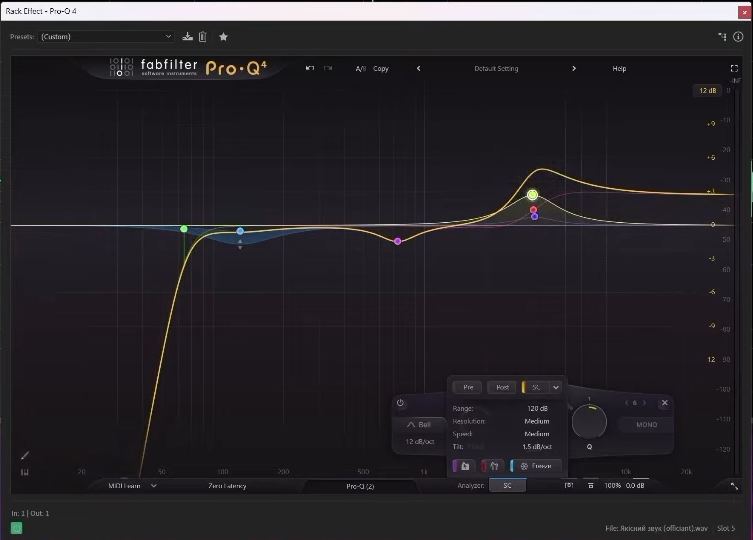Select the previous EQ band arrow
The image size is (753, 540).
[x=626, y=403]
